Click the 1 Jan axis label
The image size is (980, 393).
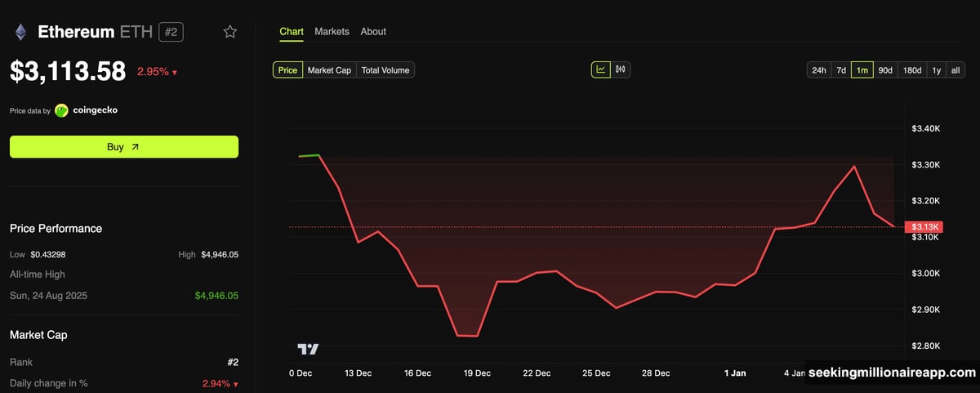pyautogui.click(x=735, y=373)
